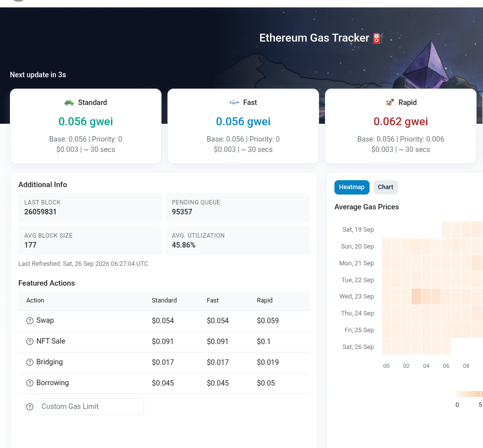This screenshot has width=483, height=448.
Task: Click last block number 26059831
Action: (40, 212)
